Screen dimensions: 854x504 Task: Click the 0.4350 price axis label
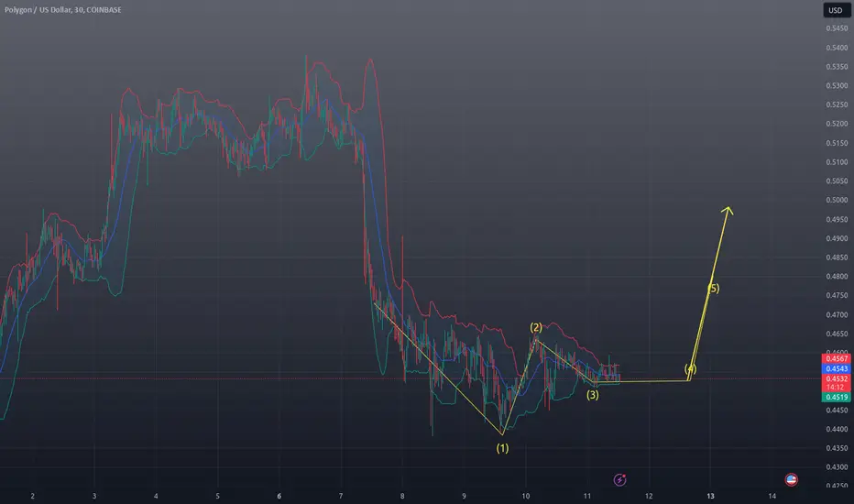tap(837, 448)
